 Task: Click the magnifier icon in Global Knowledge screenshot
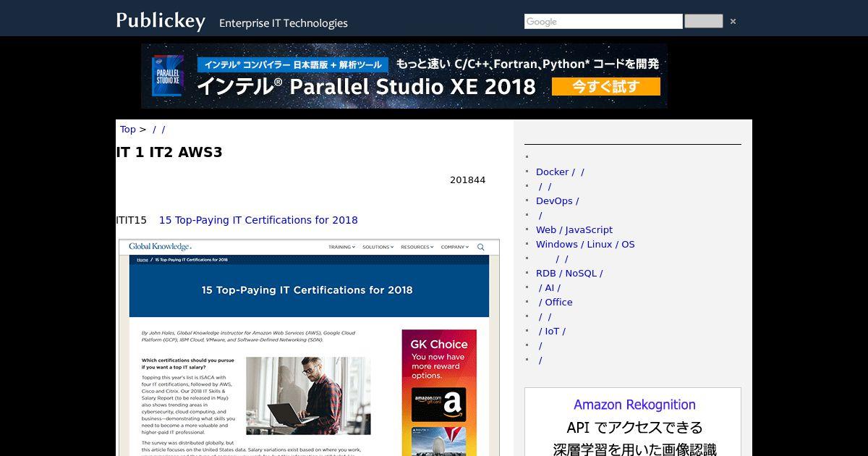(481, 247)
